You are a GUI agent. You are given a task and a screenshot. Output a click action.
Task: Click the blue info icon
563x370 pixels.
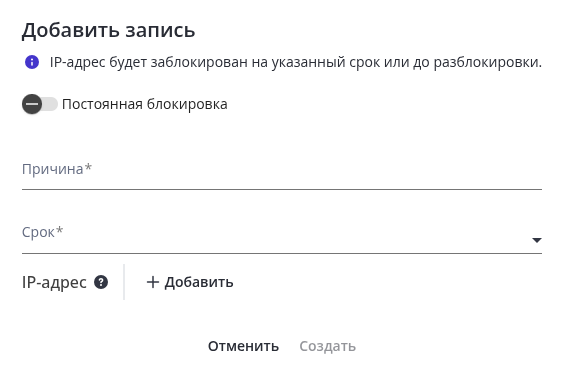point(32,62)
